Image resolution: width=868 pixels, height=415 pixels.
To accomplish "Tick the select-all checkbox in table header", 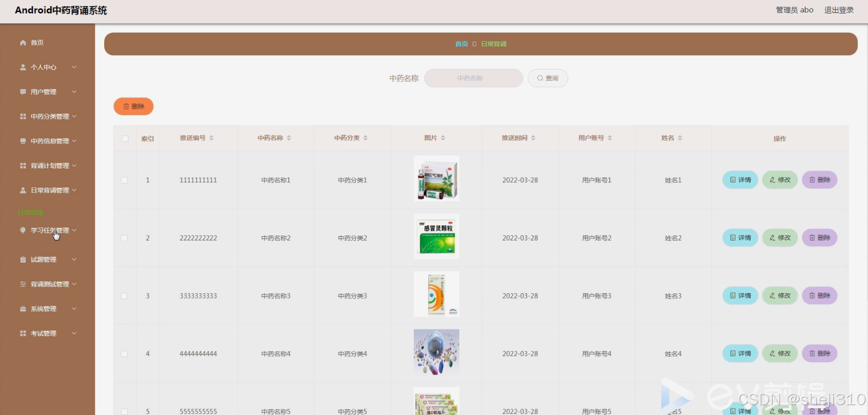I will pos(125,138).
